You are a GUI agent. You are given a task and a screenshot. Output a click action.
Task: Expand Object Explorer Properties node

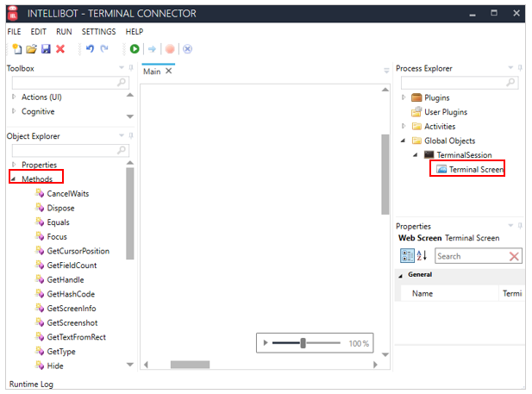click(14, 165)
